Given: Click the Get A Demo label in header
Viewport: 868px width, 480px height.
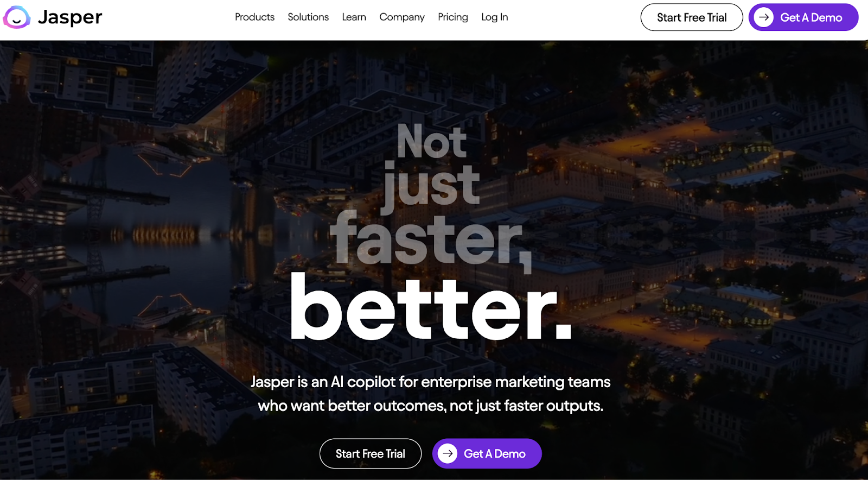Looking at the screenshot, I should coord(811,17).
